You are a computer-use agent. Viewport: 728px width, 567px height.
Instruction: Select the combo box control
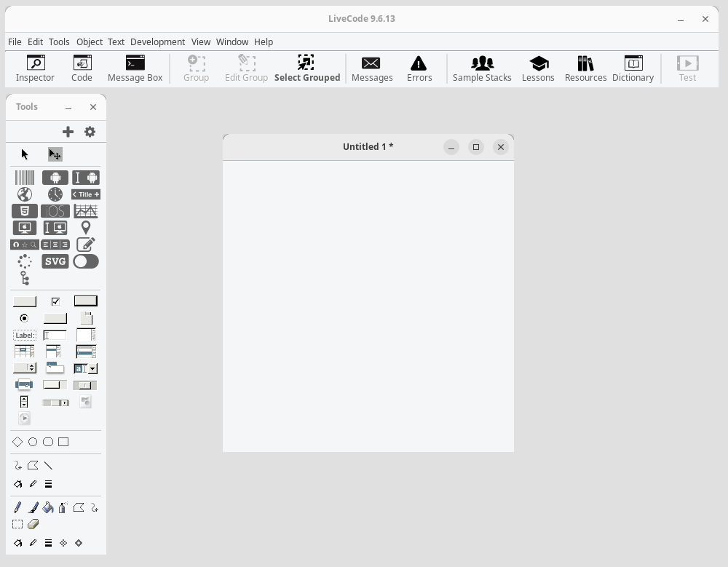pyautogui.click(x=85, y=369)
